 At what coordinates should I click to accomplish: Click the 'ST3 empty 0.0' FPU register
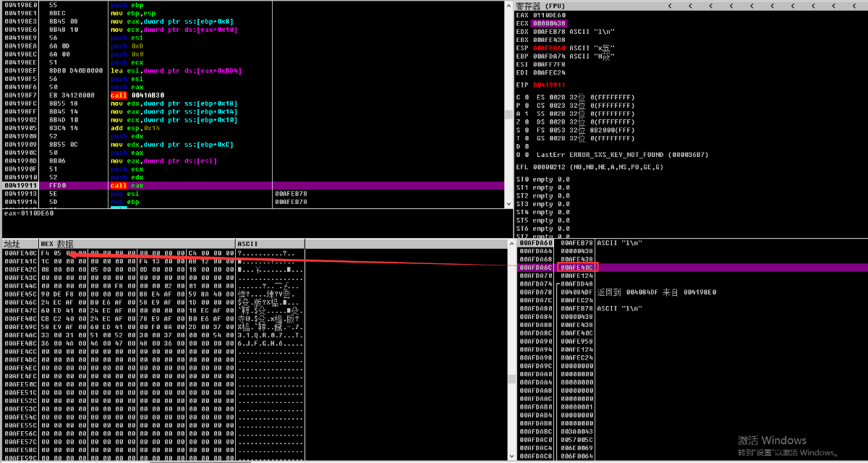[542, 204]
